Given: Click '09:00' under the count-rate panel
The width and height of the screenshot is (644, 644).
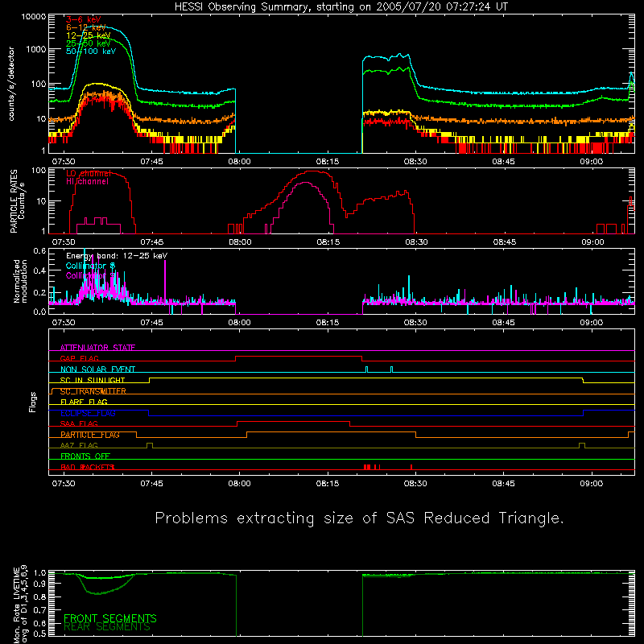Looking at the screenshot, I should pyautogui.click(x=591, y=162).
